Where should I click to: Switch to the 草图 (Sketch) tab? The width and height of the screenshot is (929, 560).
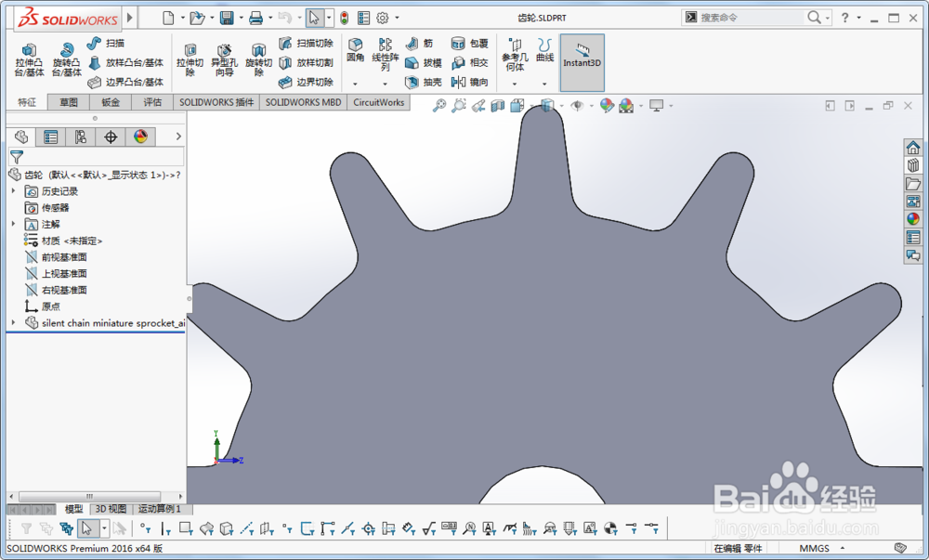69,102
